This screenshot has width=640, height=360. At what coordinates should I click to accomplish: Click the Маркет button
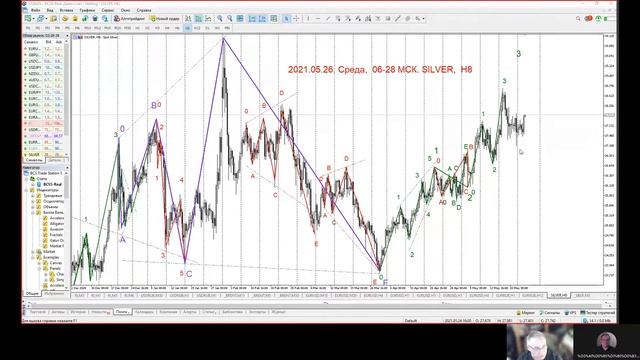526,313
